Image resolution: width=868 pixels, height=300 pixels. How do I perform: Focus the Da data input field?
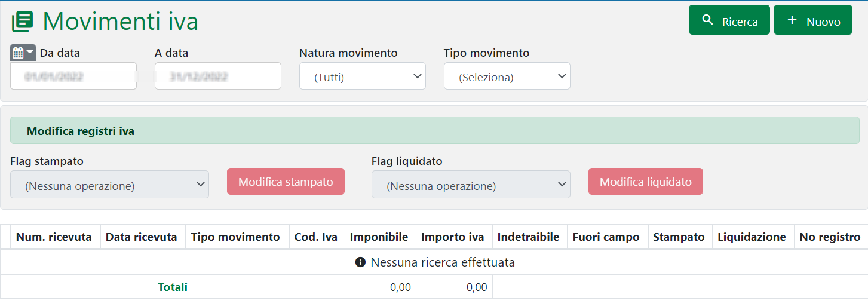click(x=73, y=76)
